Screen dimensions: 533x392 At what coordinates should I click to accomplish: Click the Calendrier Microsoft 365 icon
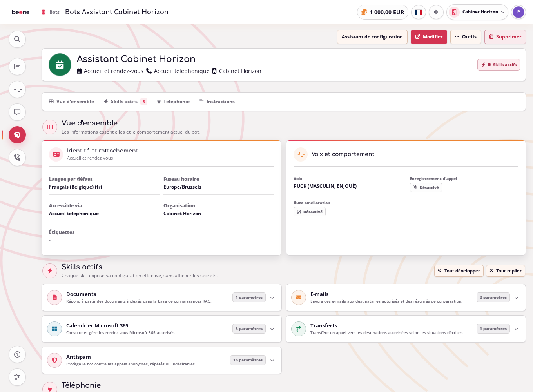tap(54, 329)
